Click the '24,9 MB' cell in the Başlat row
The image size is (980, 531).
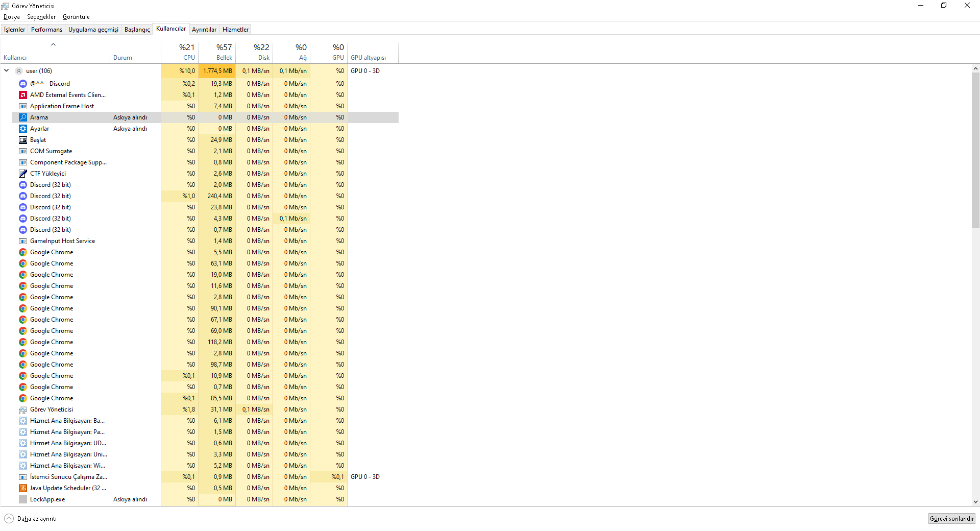click(x=217, y=140)
